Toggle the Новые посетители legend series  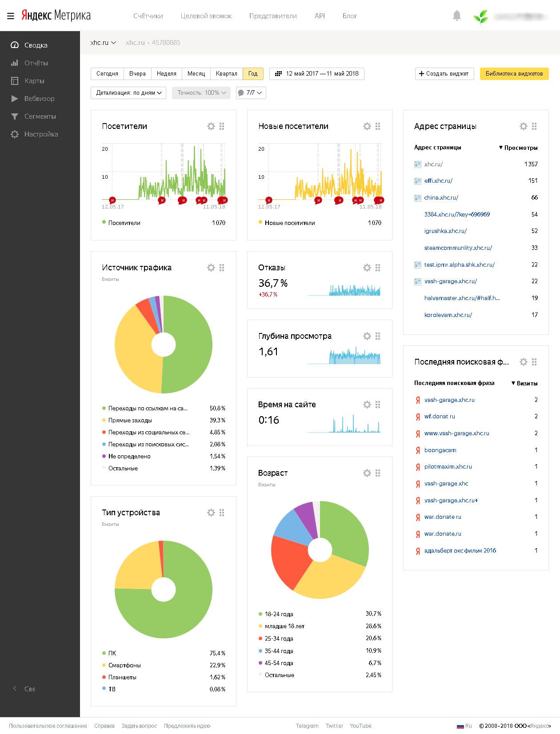[287, 223]
